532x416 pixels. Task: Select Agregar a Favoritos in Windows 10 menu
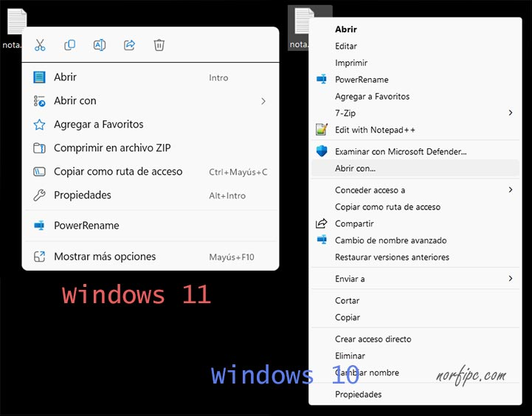415,97
